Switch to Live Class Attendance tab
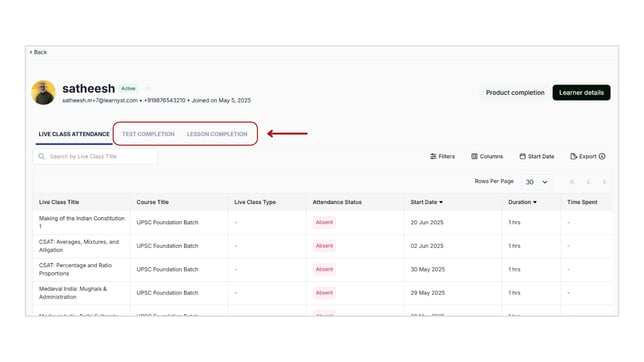Screen dimensions: 644x362 pyautogui.click(x=74, y=134)
